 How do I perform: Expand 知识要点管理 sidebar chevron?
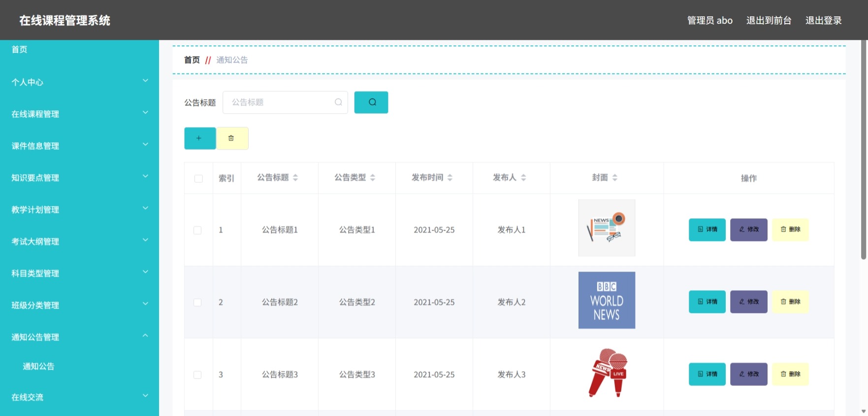coord(145,176)
